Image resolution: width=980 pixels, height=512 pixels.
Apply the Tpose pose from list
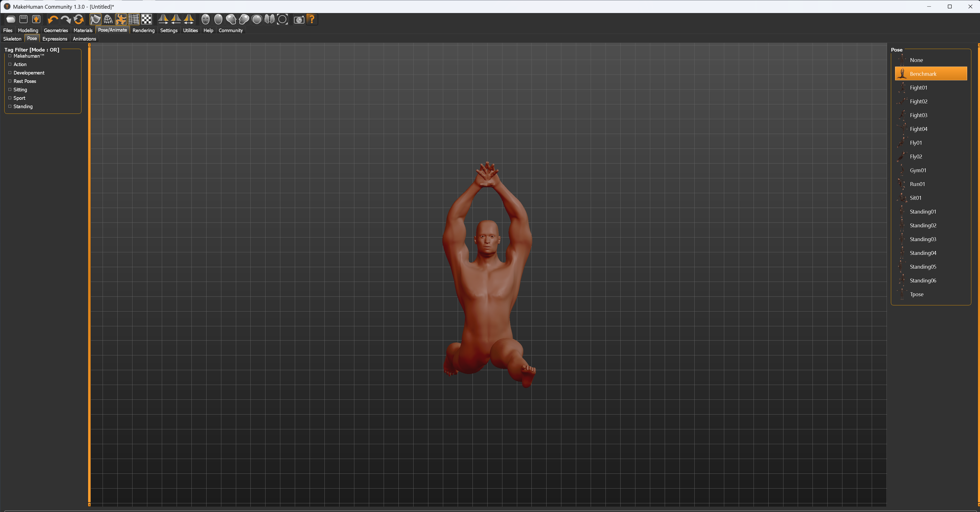916,294
